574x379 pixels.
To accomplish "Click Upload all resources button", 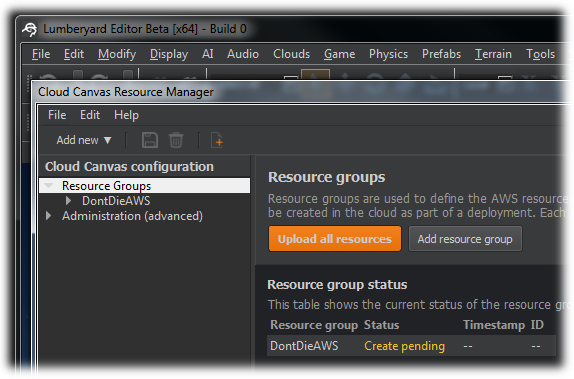I will [335, 239].
